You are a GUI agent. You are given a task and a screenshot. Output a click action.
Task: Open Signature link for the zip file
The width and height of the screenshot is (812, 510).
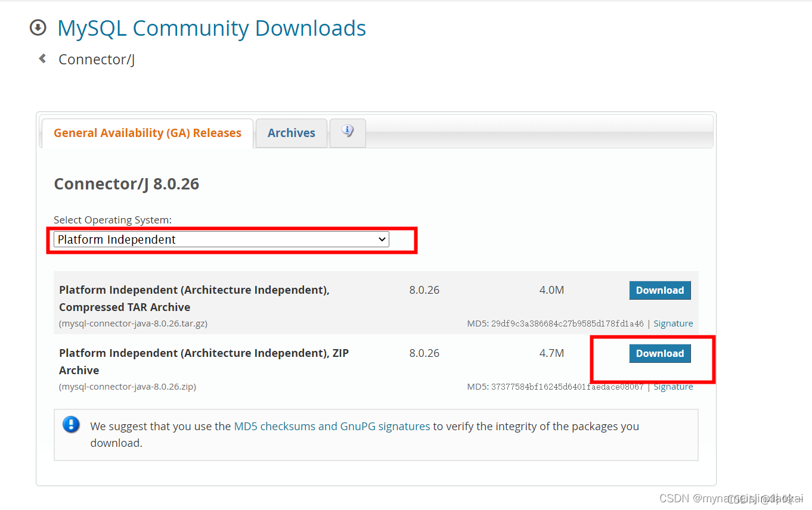(673, 387)
